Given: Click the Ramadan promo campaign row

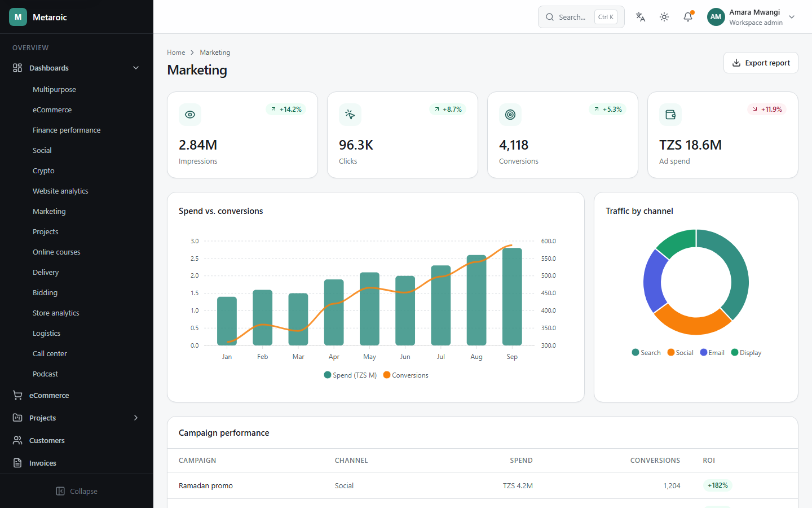Looking at the screenshot, I should [483, 485].
